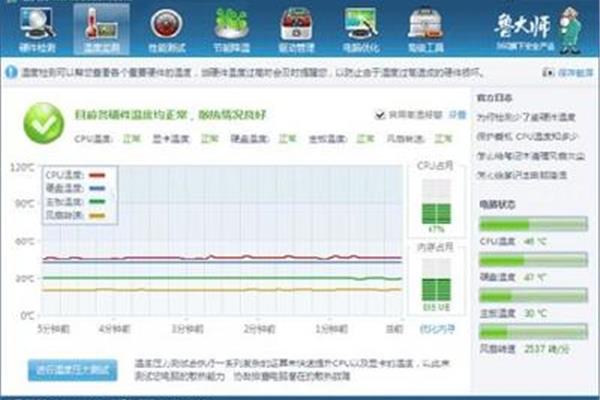This screenshot has width=600, height=400.
Task: Toggle the high temperature alarm checkbox
Action: (x=380, y=114)
